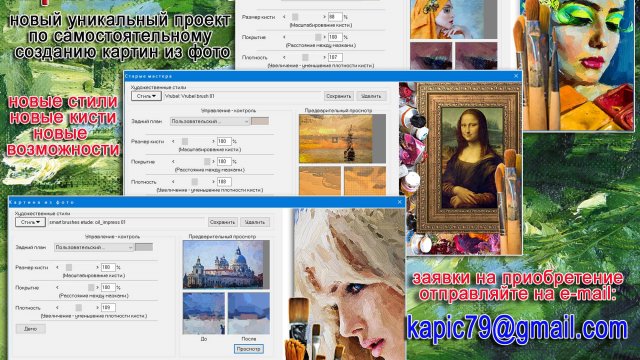Click Сохранить button in Старые мастера dialog
The image size is (640, 360).
[x=338, y=96]
